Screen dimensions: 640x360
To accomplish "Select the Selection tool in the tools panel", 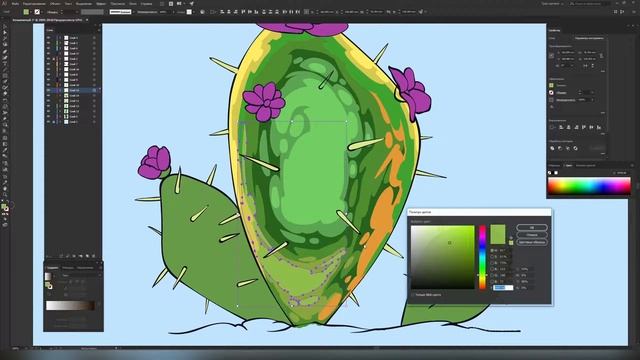I will tap(5, 27).
